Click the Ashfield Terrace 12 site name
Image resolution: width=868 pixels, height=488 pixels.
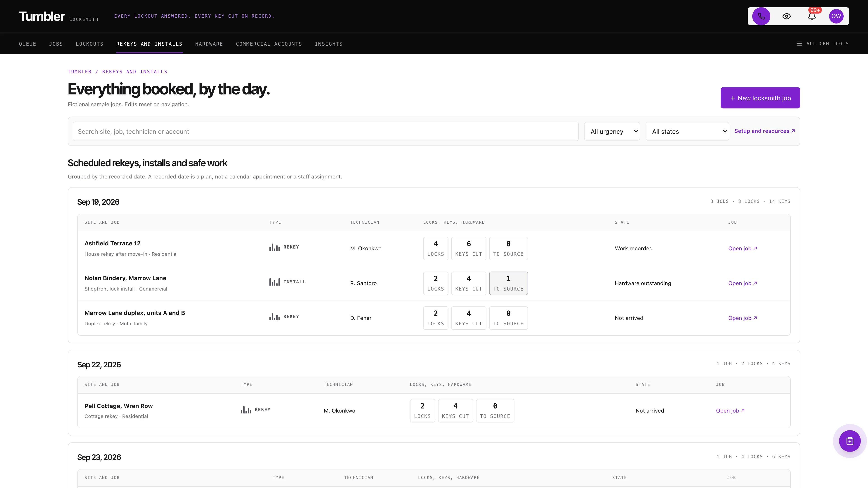click(x=113, y=243)
